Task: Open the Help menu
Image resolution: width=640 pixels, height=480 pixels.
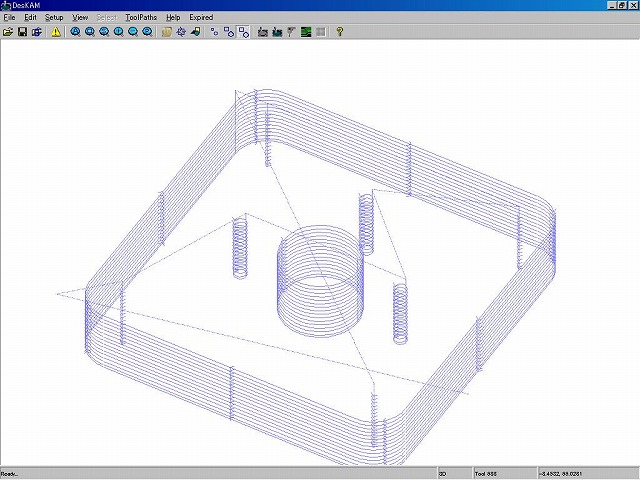Action: [173, 18]
